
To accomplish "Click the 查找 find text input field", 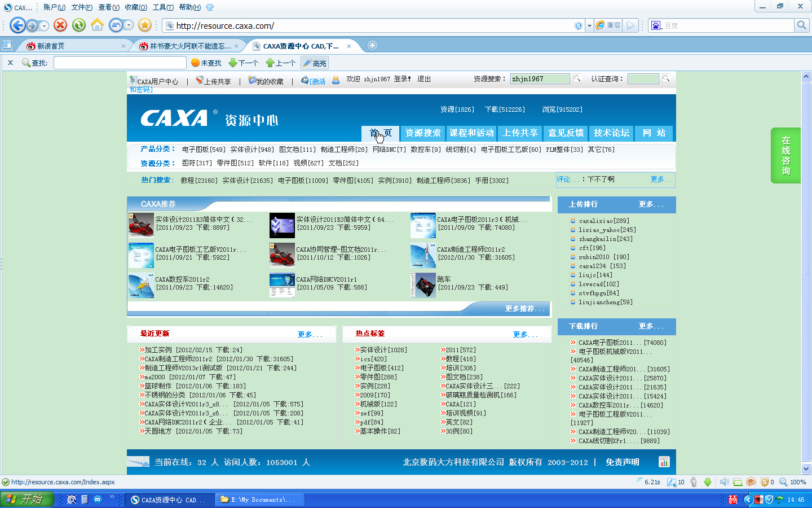I will point(120,63).
